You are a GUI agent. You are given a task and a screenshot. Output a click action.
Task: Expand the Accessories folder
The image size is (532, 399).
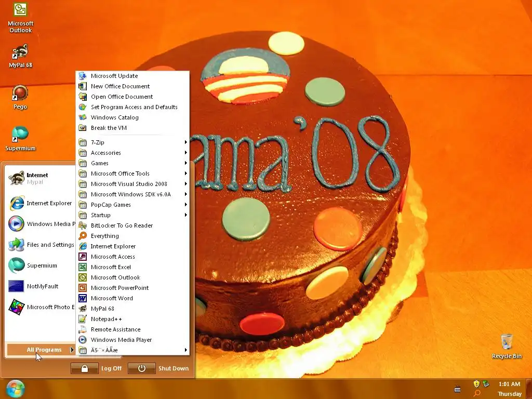[132, 153]
